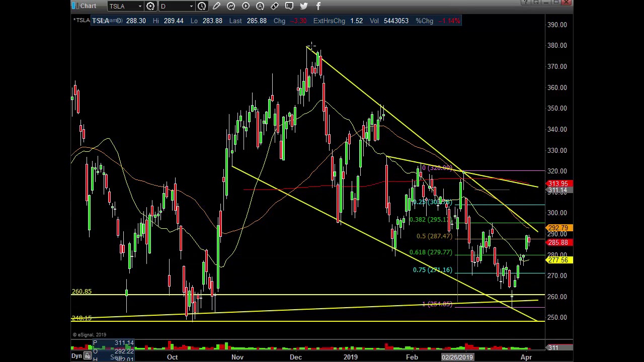Click the Nov label on time axis

pos(237,357)
